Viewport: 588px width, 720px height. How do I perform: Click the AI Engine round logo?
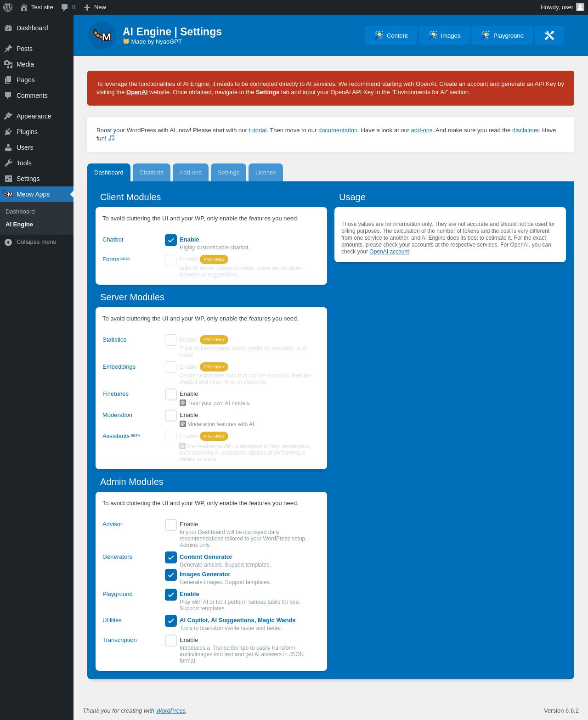pos(102,35)
